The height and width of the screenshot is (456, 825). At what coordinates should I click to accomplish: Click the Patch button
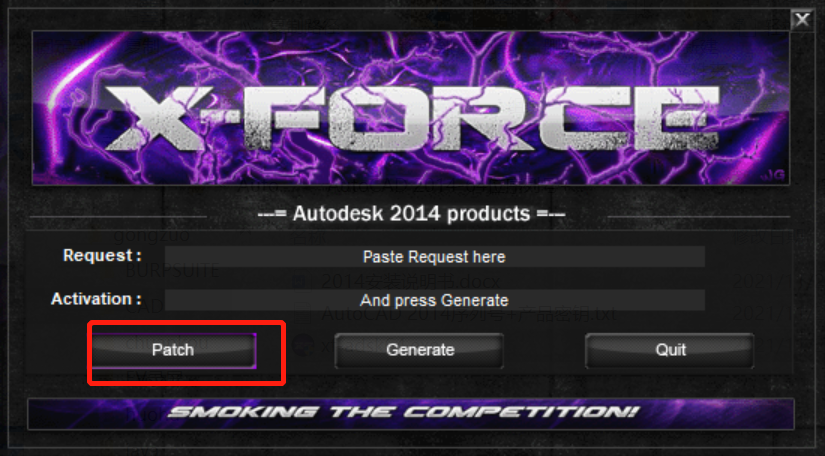(174, 350)
